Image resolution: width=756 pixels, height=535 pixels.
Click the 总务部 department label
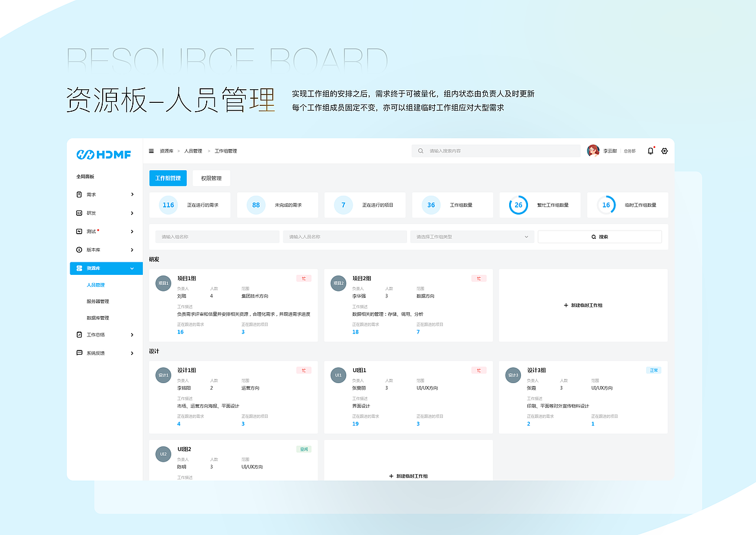coord(630,151)
